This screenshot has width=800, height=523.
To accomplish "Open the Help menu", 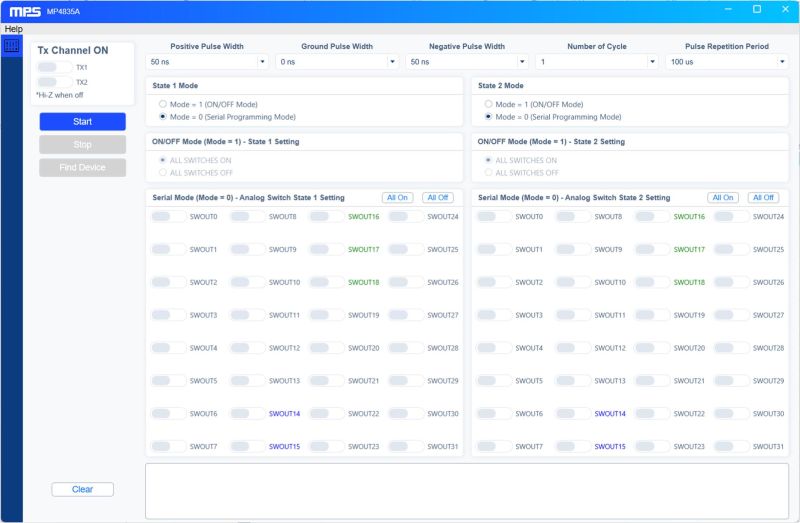I will pyautogui.click(x=13, y=29).
